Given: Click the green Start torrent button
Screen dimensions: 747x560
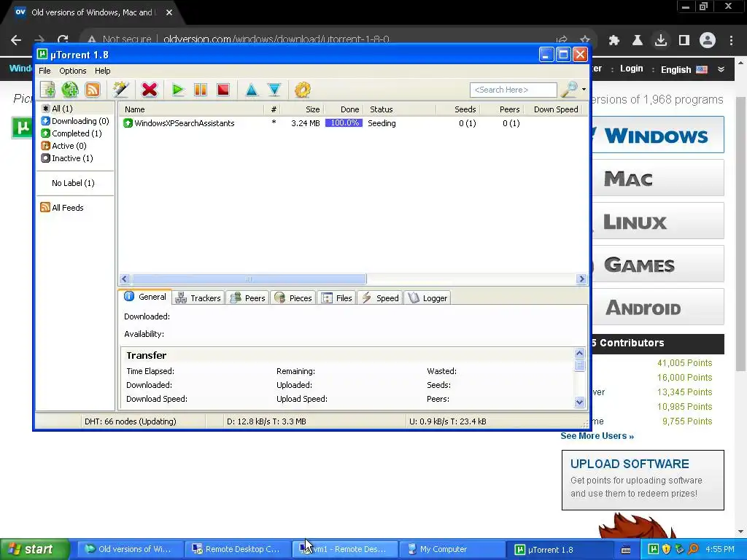Looking at the screenshot, I should click(x=178, y=90).
